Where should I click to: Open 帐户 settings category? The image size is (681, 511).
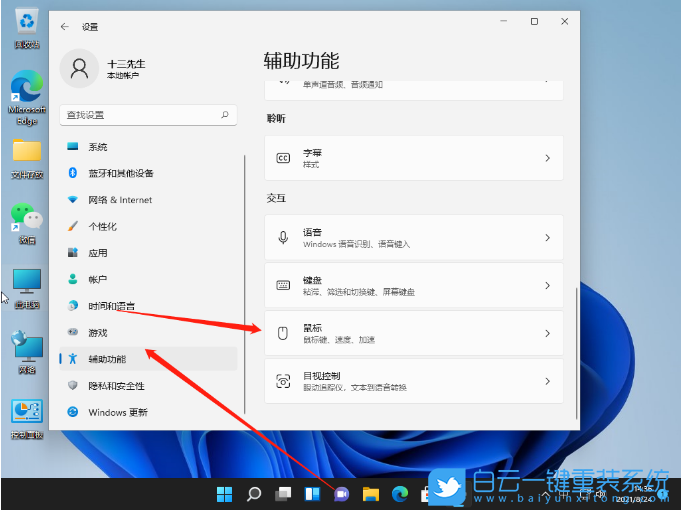[x=148, y=280]
